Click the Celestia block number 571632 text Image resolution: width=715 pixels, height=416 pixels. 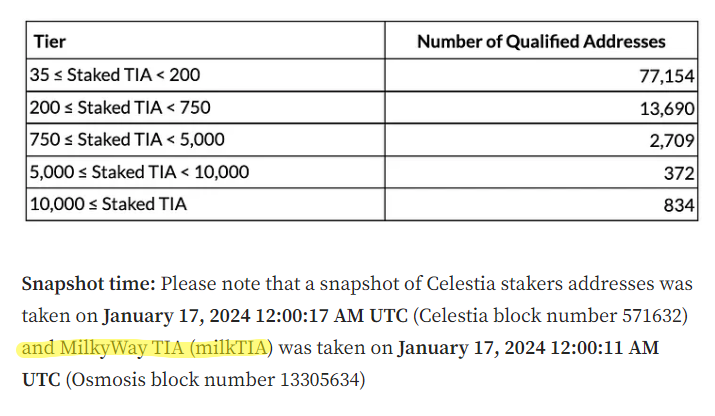pyautogui.click(x=550, y=316)
